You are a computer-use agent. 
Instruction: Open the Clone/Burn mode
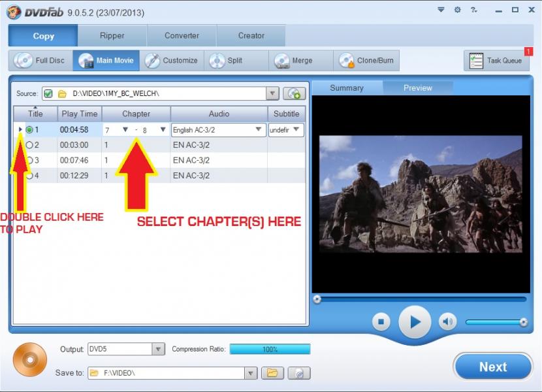[366, 61]
